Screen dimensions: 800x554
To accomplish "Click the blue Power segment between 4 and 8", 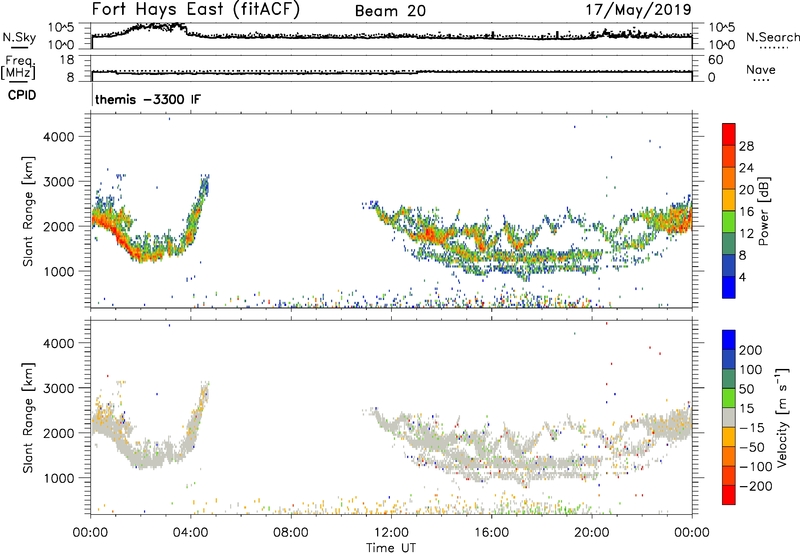I will pyautogui.click(x=729, y=266).
